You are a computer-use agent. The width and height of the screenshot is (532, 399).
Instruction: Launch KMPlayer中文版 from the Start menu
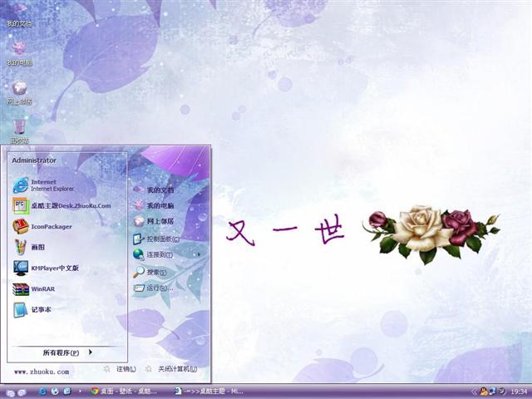click(47, 268)
